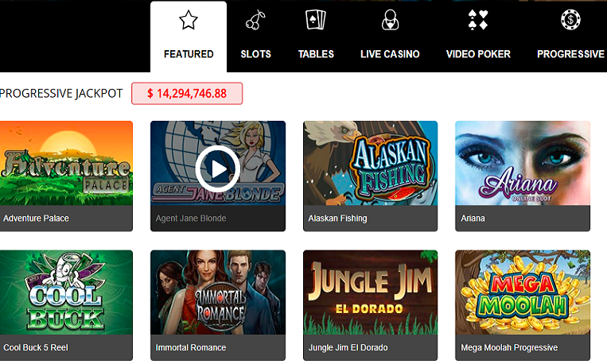Click the Agent Jane Blonde title text

tap(191, 219)
